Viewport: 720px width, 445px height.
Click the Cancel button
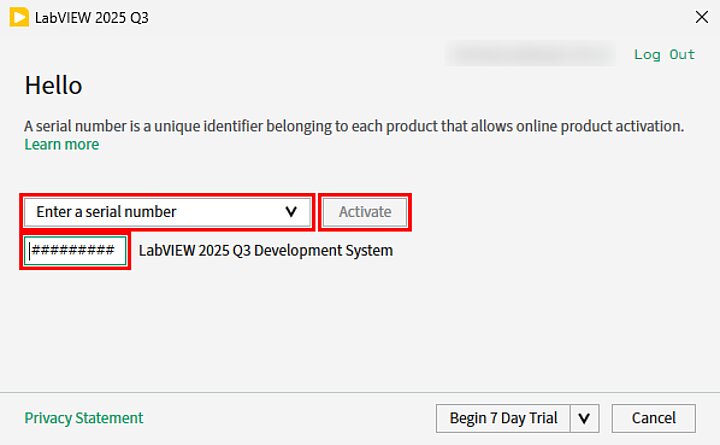pos(654,418)
